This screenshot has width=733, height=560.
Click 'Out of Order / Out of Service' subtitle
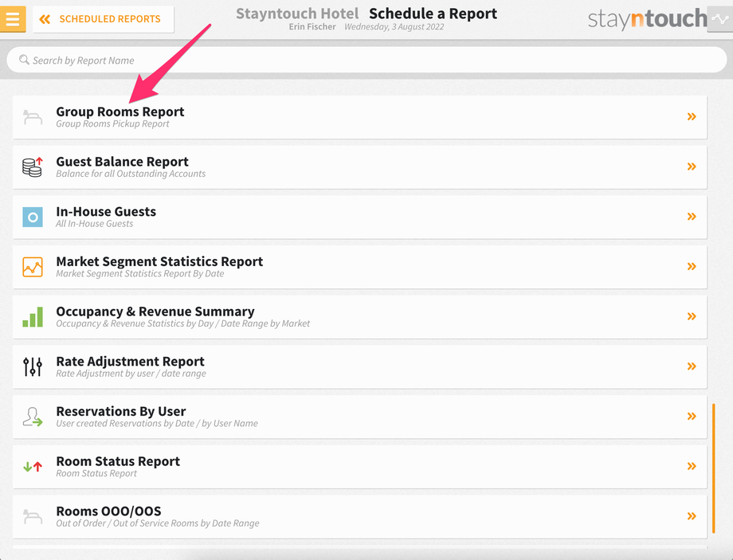[x=158, y=523]
